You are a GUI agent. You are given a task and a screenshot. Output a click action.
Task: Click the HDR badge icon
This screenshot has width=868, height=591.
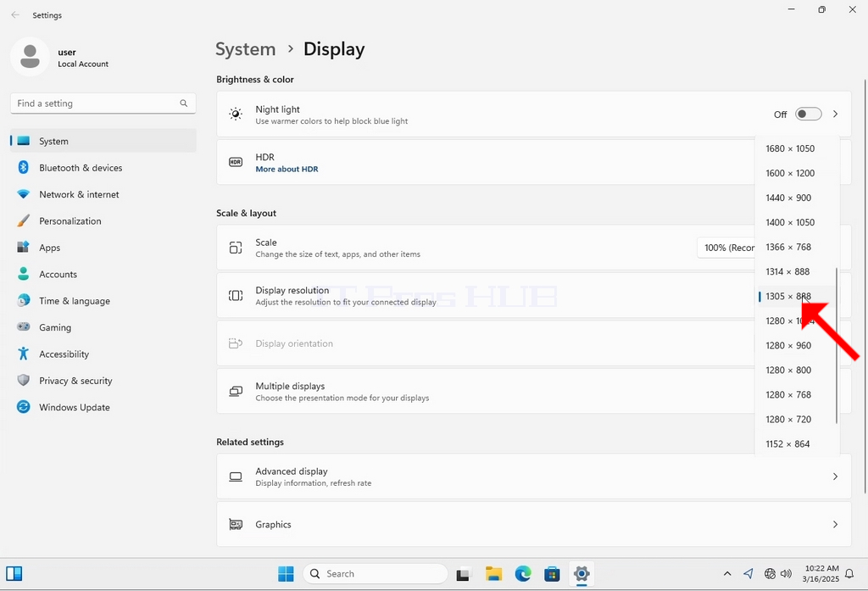click(236, 162)
